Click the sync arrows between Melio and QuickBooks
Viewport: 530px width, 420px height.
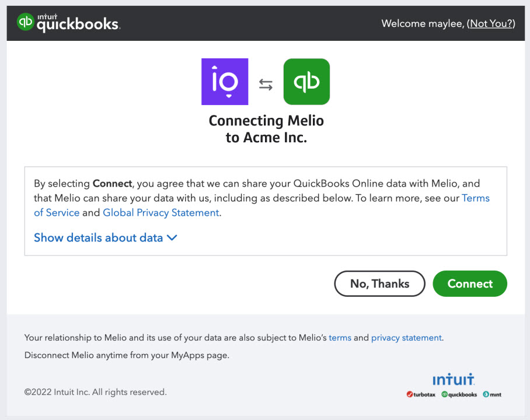[266, 83]
